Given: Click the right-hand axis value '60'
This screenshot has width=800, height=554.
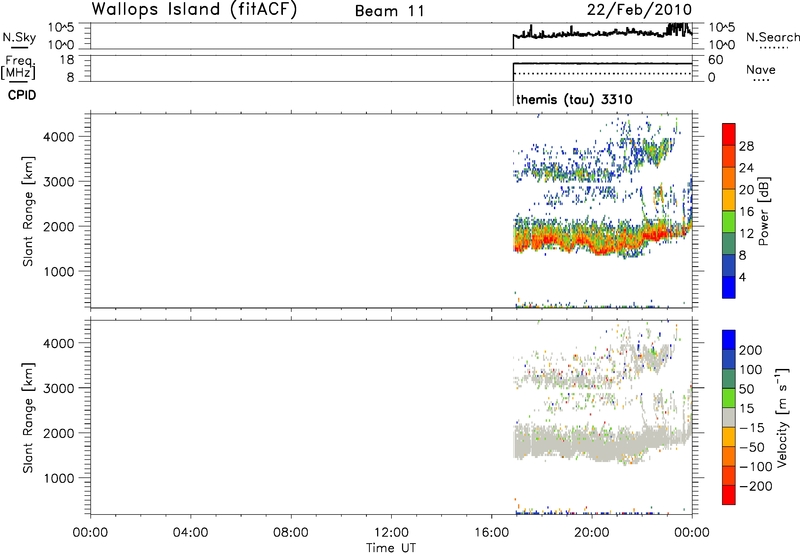Looking at the screenshot, I should click(x=716, y=60).
